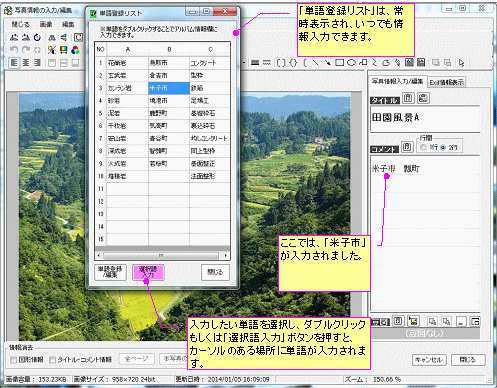This screenshot has width=497, height=388.
Task: Select the round parentheses bracket tool
Action: (281, 63)
